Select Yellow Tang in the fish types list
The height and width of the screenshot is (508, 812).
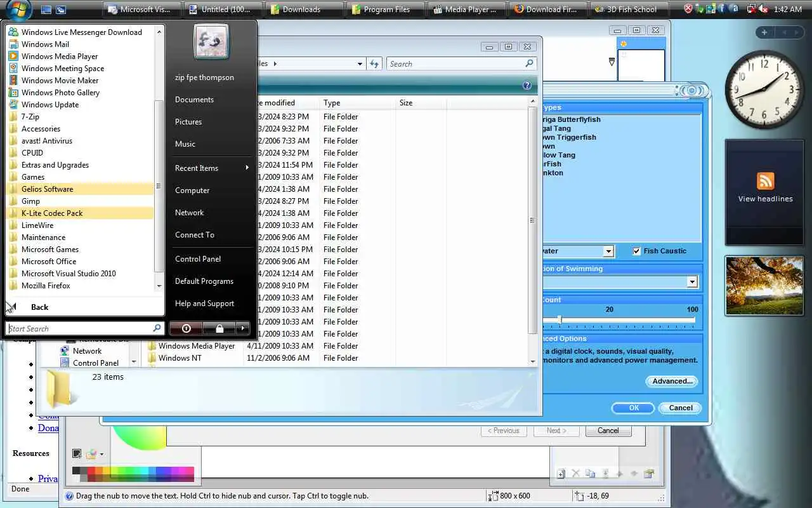(558, 155)
